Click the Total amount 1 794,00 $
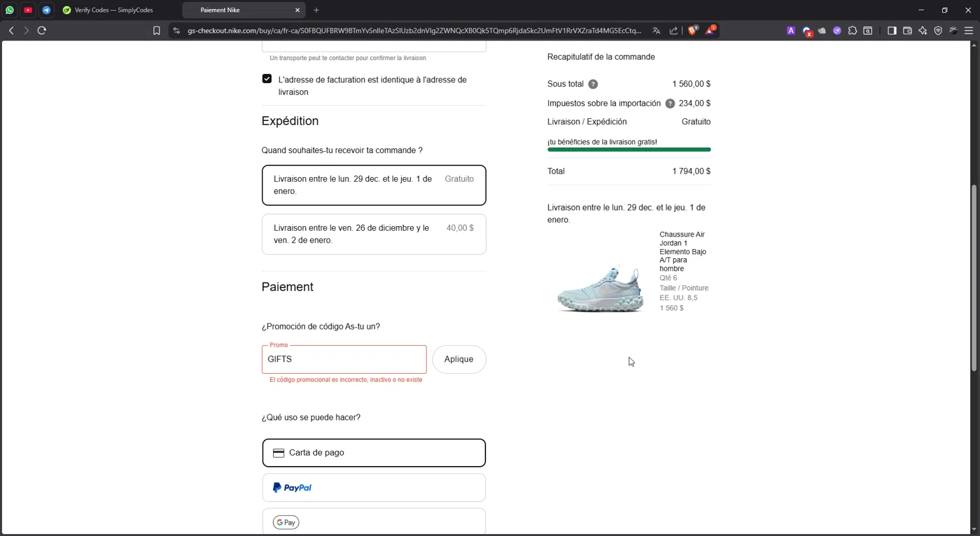This screenshot has width=980, height=536. (691, 171)
